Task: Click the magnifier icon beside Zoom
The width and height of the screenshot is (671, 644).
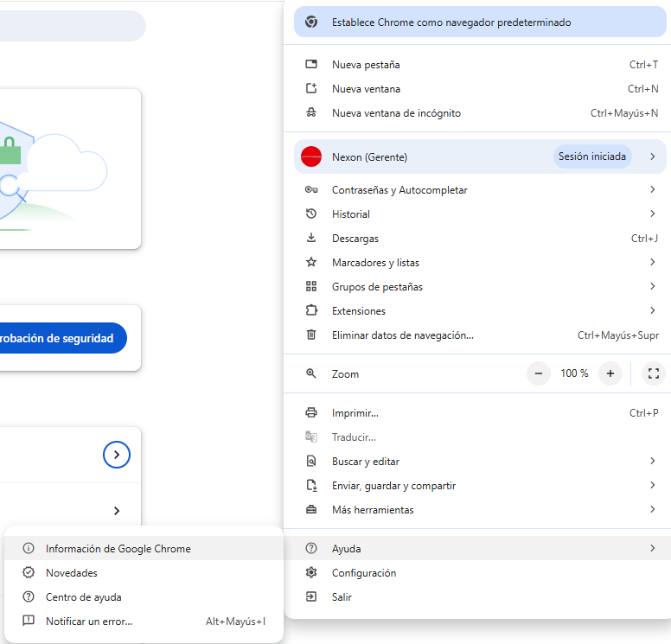Action: point(311,373)
